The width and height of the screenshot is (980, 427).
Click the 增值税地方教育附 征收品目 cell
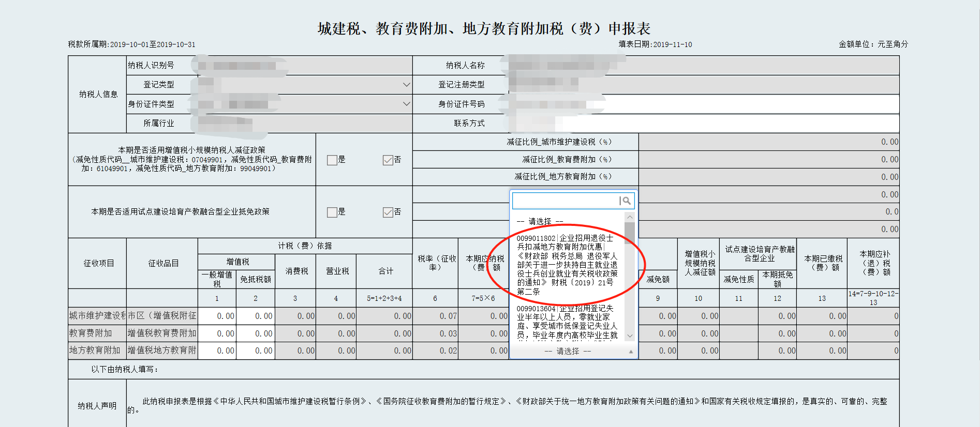tap(162, 350)
